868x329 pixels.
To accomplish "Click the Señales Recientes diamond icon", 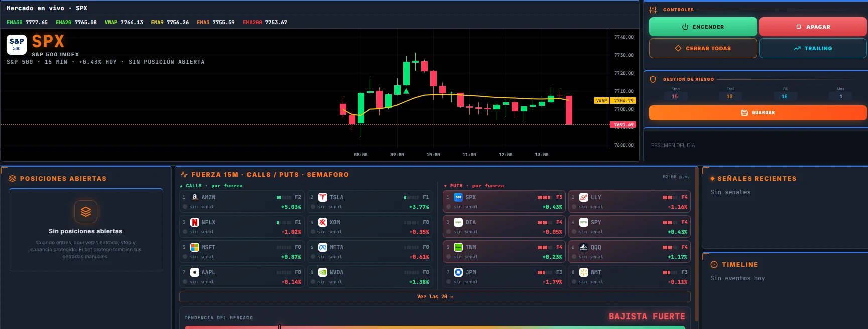I will pos(712,179).
